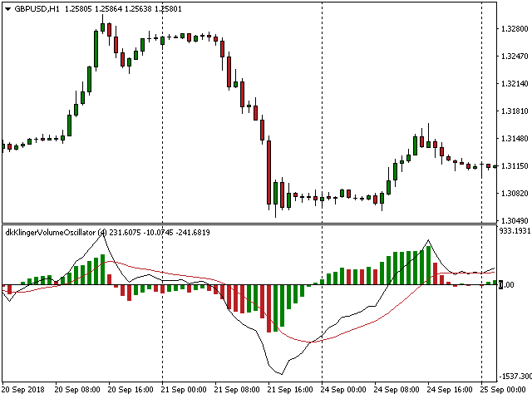Click the 20 Sep 2018 date label
The height and width of the screenshot is (399, 532).
pyautogui.click(x=22, y=389)
